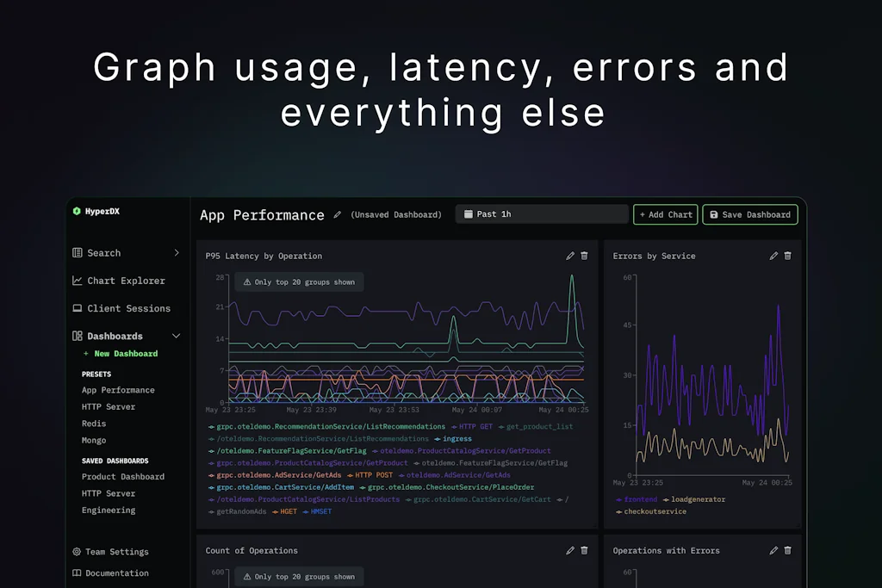Viewport: 882px width, 588px height.
Task: Click the Only top 20 groups shown badge
Action: (x=298, y=282)
